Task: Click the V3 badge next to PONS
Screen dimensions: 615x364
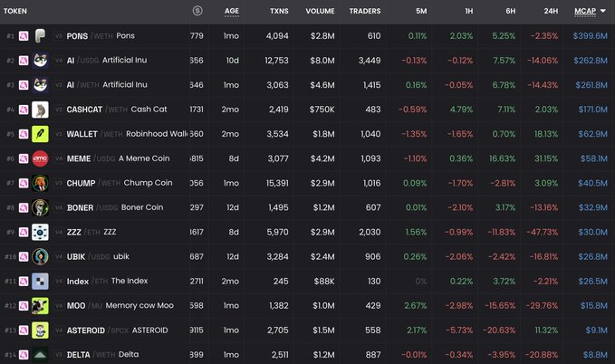Action: (x=59, y=36)
